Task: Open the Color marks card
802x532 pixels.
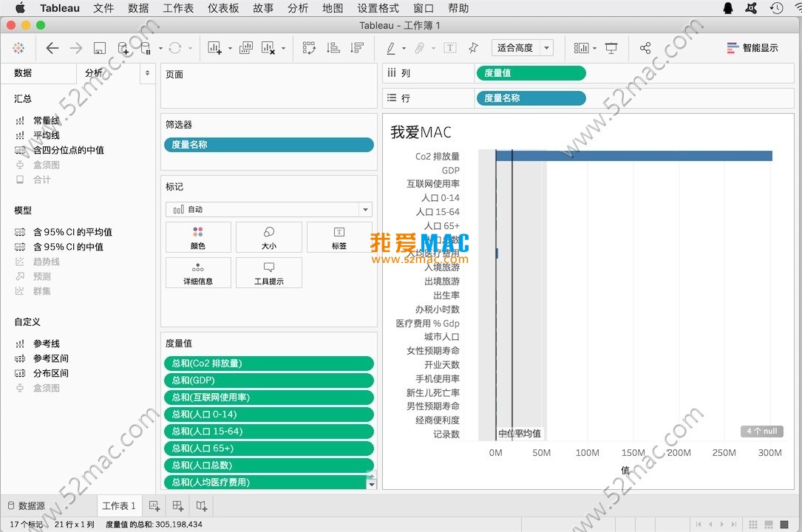Action: pyautogui.click(x=198, y=237)
